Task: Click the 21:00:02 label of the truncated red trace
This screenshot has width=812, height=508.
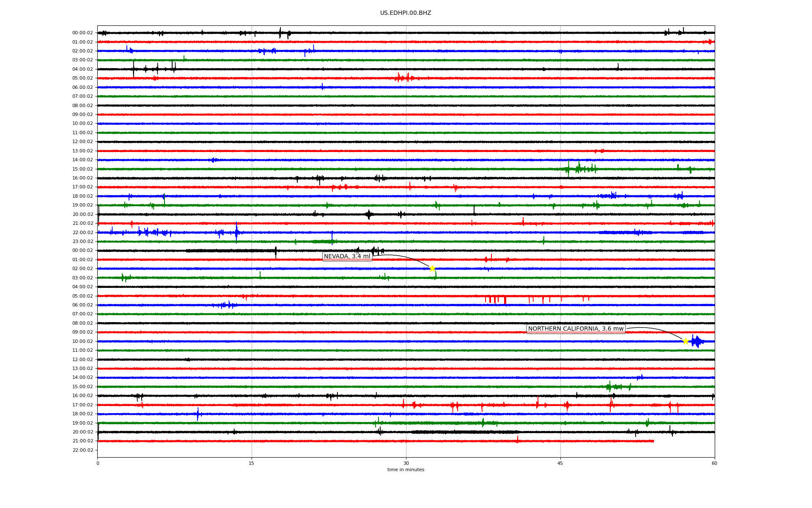Action: pos(82,441)
